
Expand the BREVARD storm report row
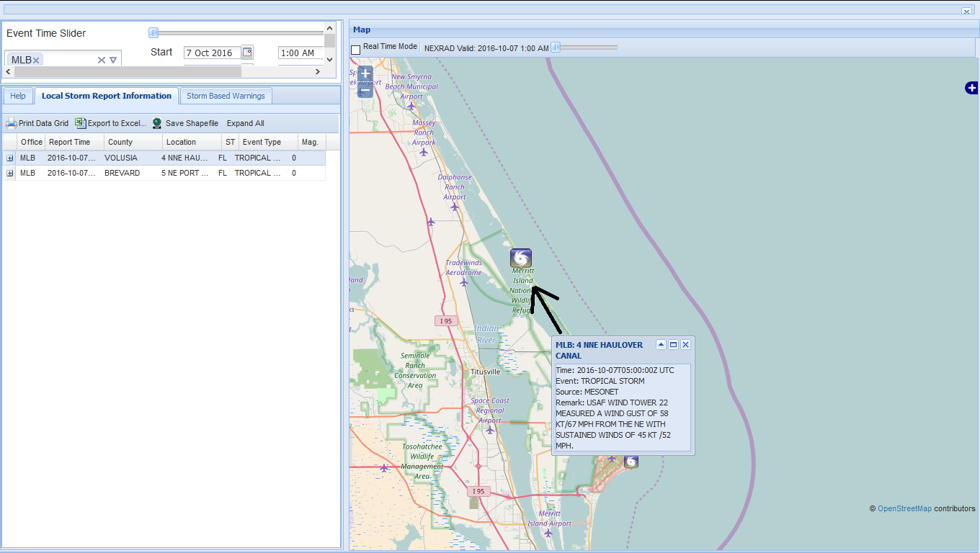[x=10, y=174]
